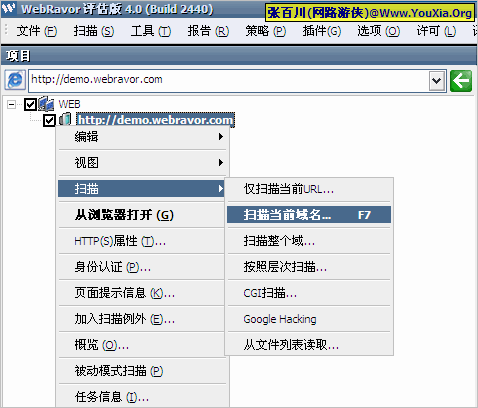Select the http://demo.webravor.com tree item
This screenshot has height=408, width=478.
(x=156, y=120)
